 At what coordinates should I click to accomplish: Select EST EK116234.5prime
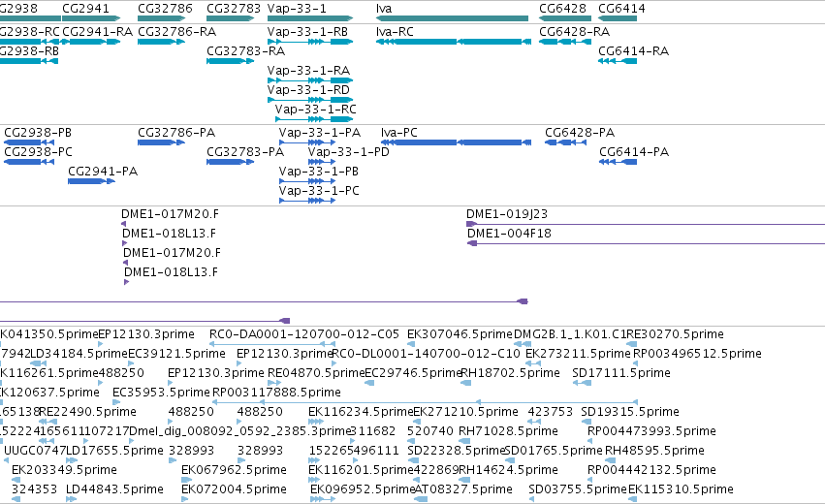361,412
